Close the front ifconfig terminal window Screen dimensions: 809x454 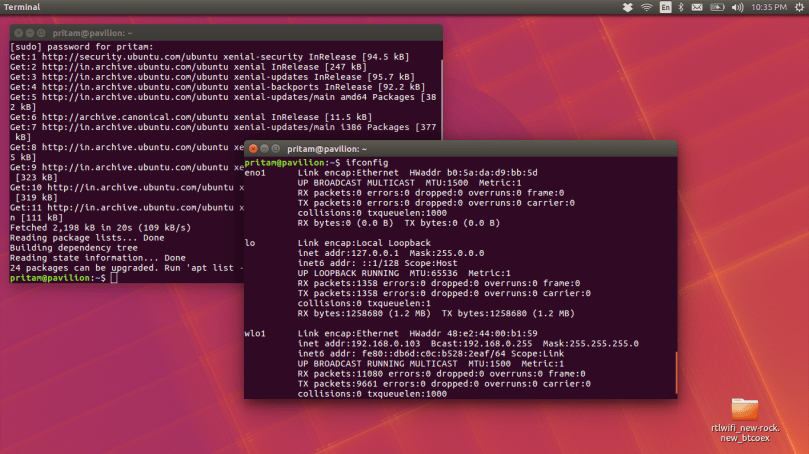click(x=253, y=149)
